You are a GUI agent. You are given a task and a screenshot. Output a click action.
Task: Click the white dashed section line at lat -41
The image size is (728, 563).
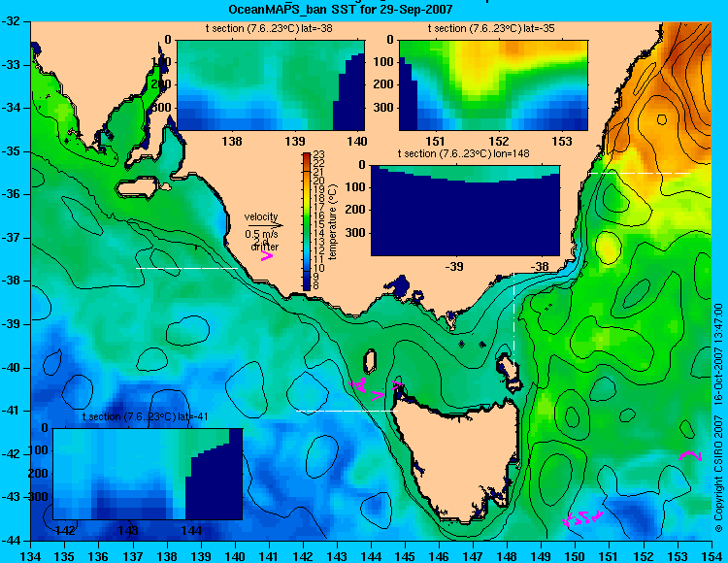click(347, 411)
